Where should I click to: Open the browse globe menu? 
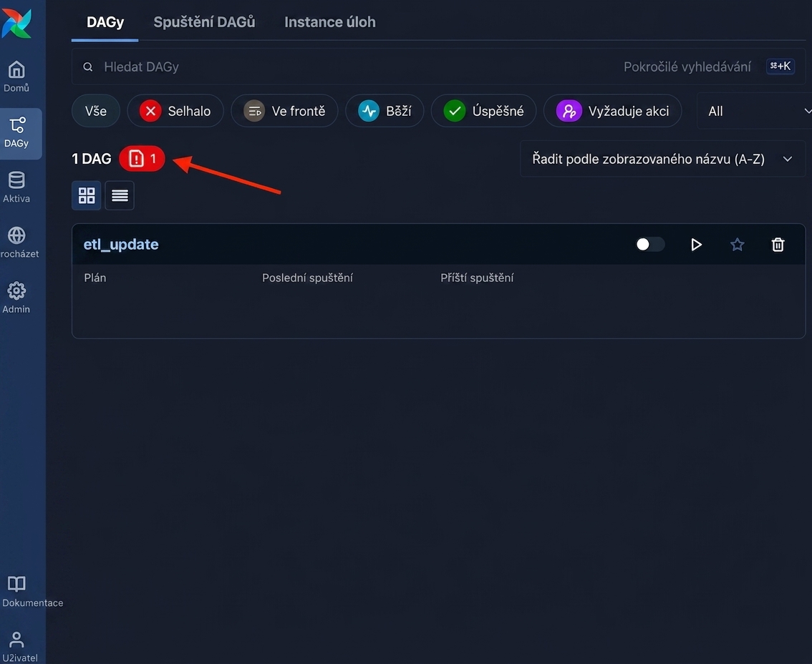16,243
